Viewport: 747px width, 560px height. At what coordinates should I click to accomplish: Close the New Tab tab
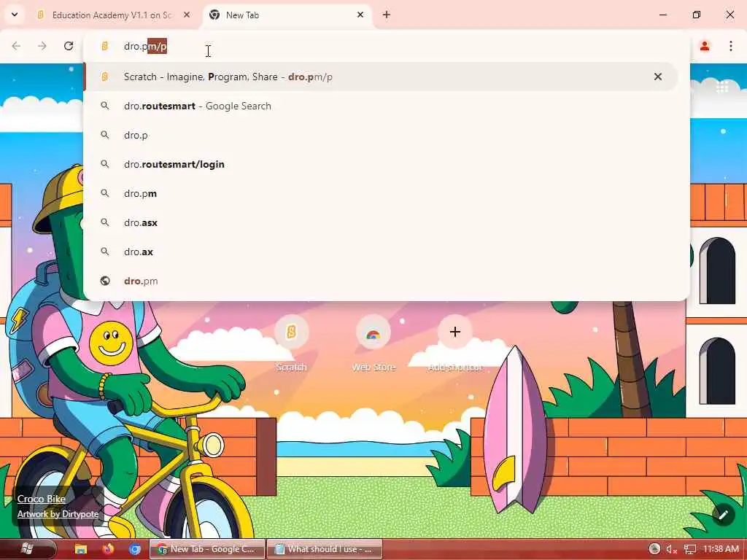(360, 15)
